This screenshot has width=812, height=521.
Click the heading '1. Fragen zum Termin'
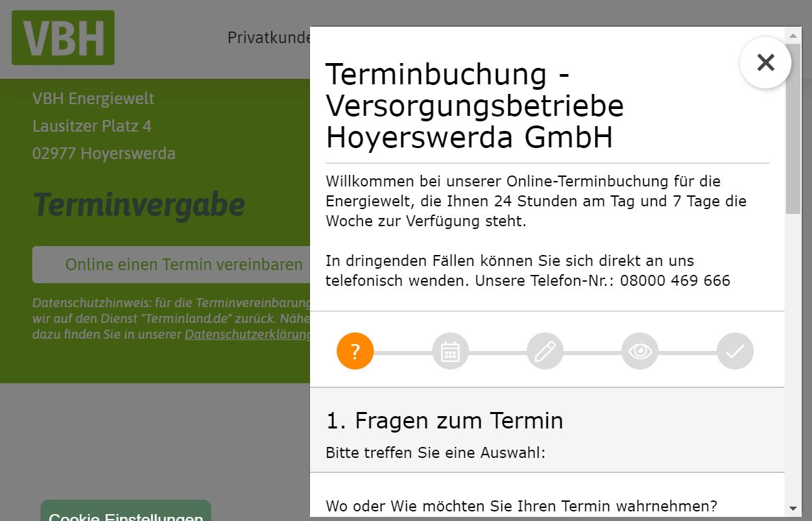click(444, 420)
